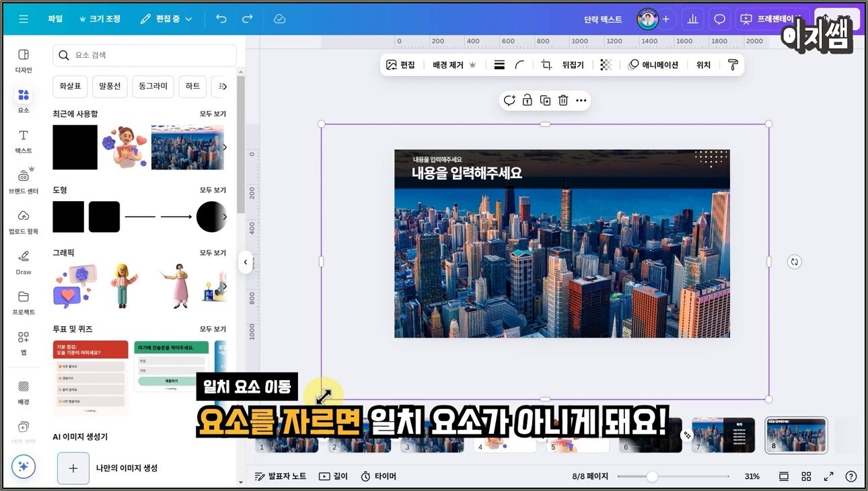The height and width of the screenshot is (491, 868).
Task: Click 배경 제거 background remover
Action: (454, 65)
